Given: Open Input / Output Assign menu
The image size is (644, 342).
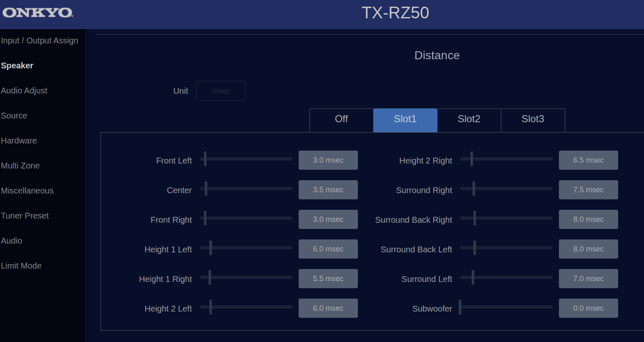Looking at the screenshot, I should (40, 40).
